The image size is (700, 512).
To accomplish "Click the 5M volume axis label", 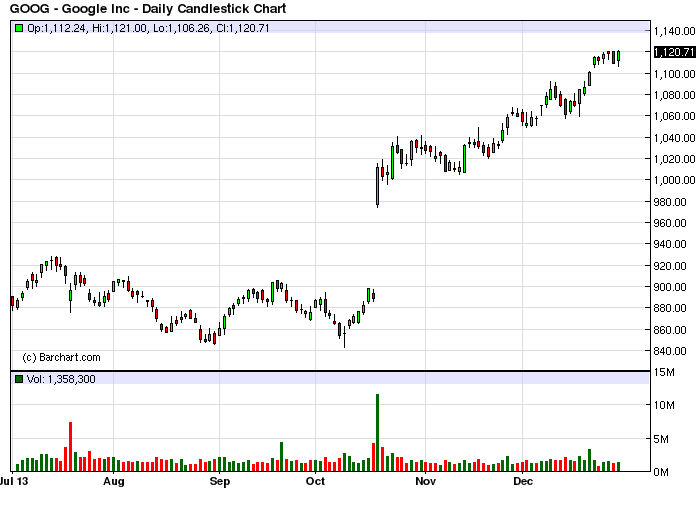I will (661, 439).
